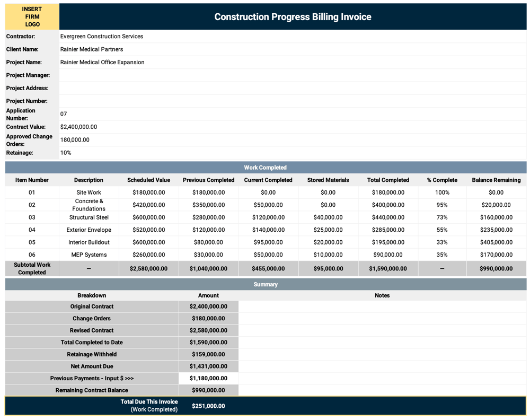
Task: Click the notes cell beside Original Contract
Action: point(382,307)
